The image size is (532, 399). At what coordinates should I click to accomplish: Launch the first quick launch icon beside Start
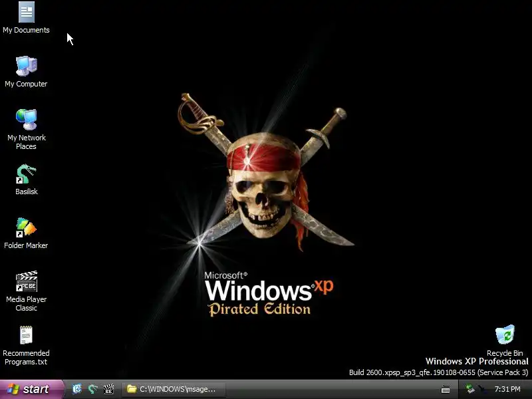(77, 389)
